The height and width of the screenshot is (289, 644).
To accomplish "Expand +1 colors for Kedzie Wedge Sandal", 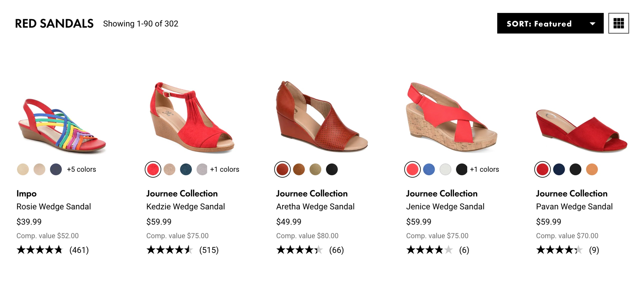I will click(x=224, y=169).
